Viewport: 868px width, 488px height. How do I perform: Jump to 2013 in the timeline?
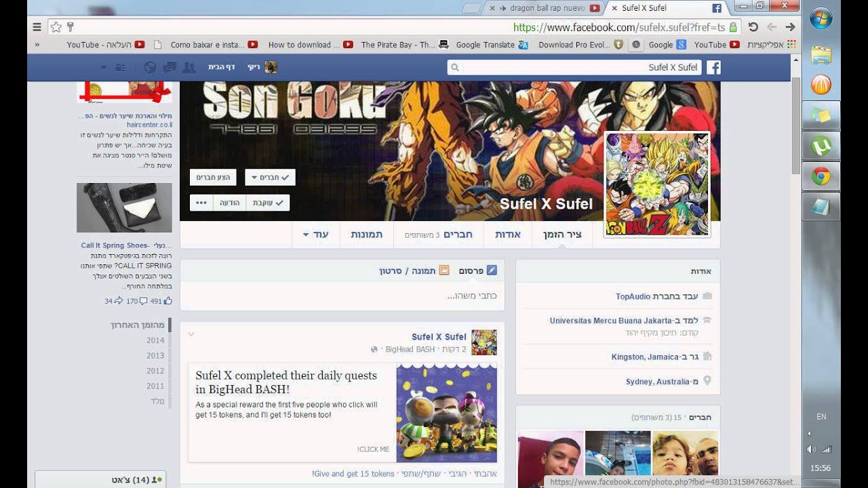(x=155, y=355)
